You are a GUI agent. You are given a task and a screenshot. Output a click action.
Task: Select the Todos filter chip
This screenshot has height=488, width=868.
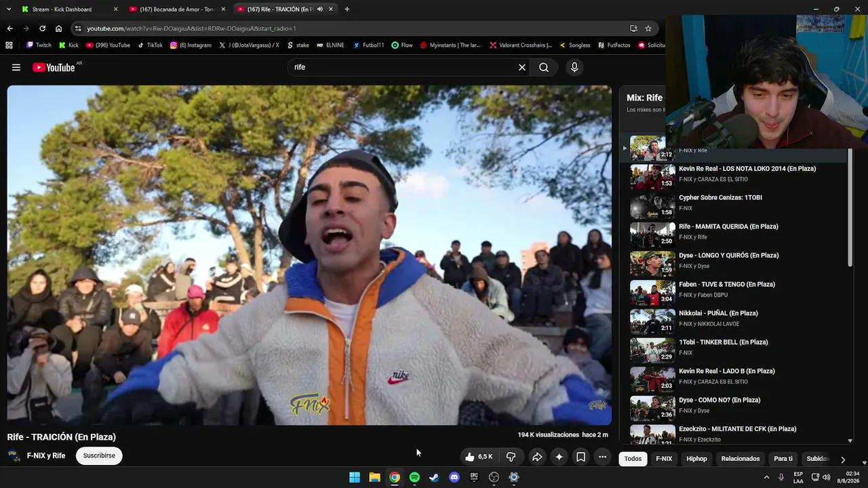[633, 459]
